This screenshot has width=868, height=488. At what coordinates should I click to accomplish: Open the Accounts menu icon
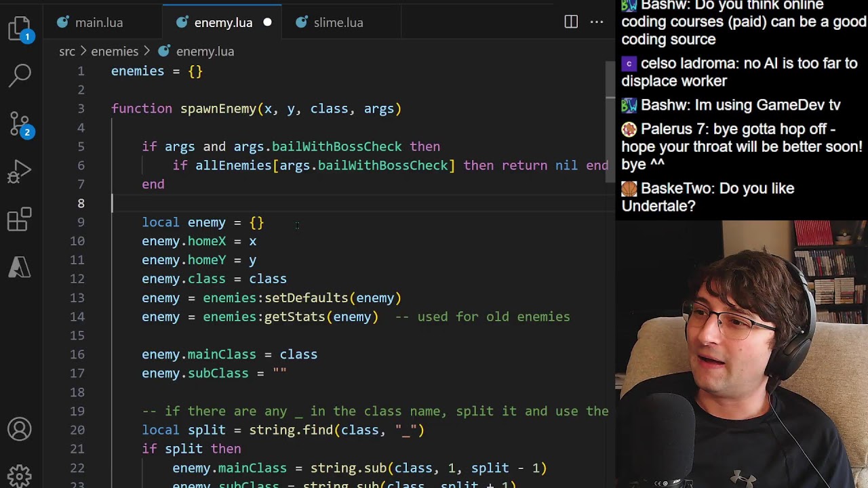pos(20,429)
